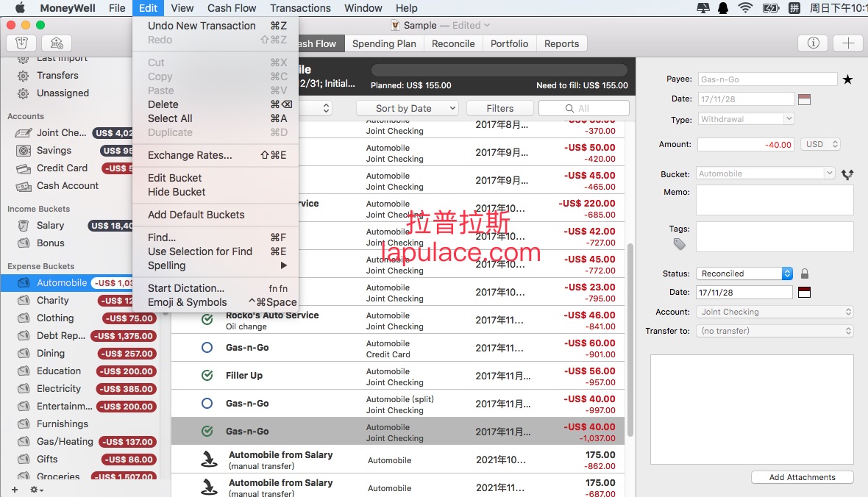Open the calendar icon next to transaction Date
Screen dimensions: 868x497
pyautogui.click(x=804, y=100)
